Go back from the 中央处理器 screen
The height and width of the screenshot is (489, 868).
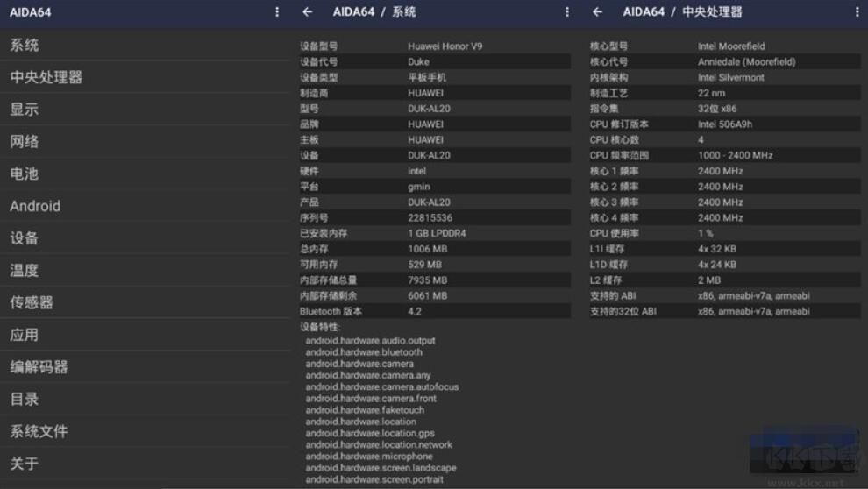coord(597,11)
